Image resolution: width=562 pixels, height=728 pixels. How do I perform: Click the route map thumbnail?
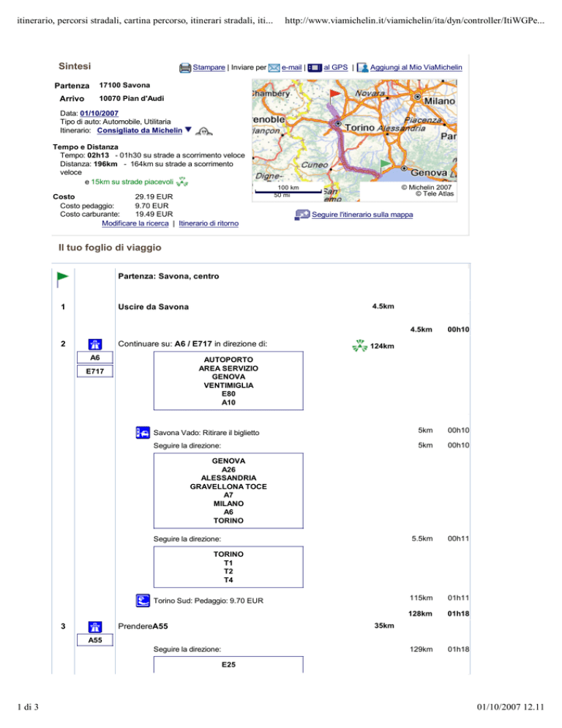tap(355, 141)
